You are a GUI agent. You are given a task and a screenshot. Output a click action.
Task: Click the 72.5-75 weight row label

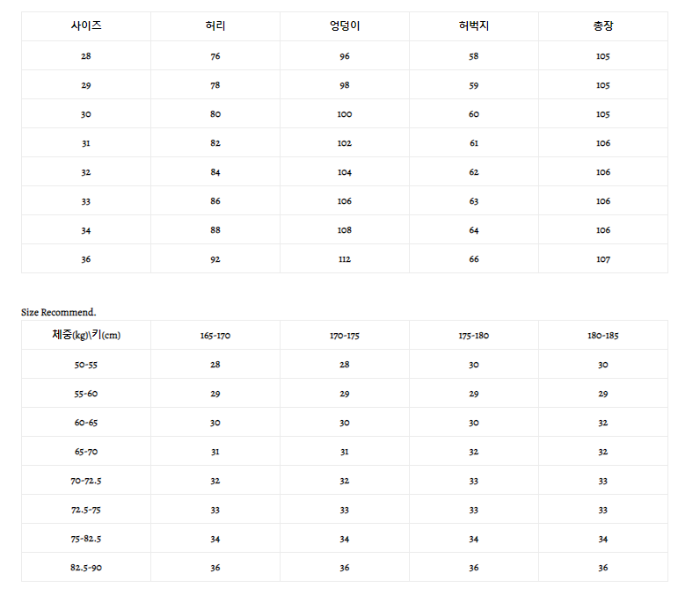[x=86, y=510]
